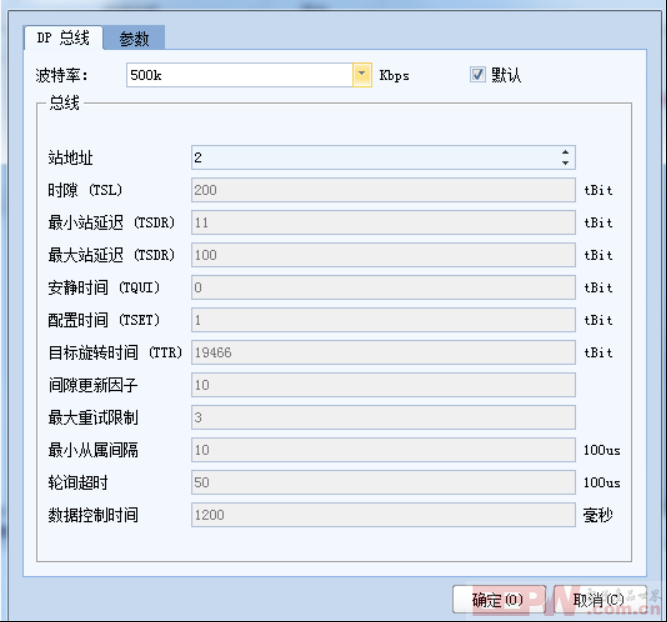Uncheck the 默认 checkbox

coord(477,74)
